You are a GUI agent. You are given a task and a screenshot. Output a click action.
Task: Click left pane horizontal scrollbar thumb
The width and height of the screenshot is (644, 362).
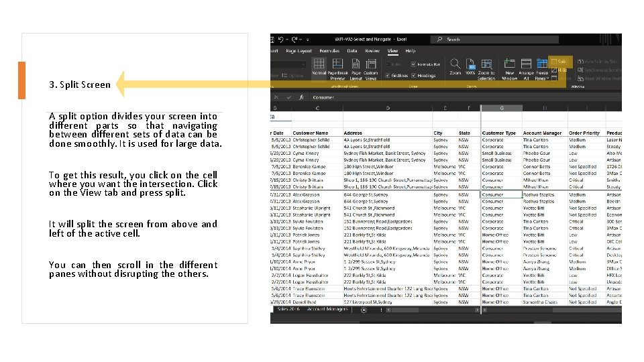pos(405,310)
